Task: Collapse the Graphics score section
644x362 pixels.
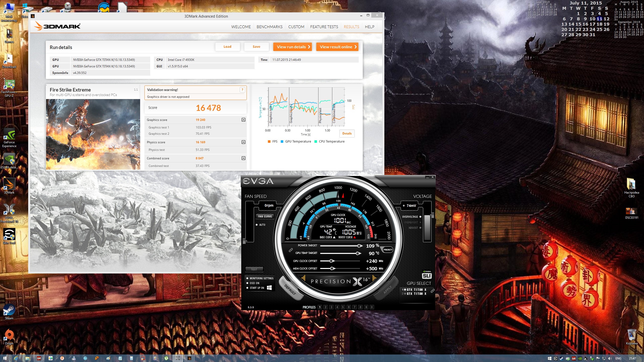Action: (243, 120)
